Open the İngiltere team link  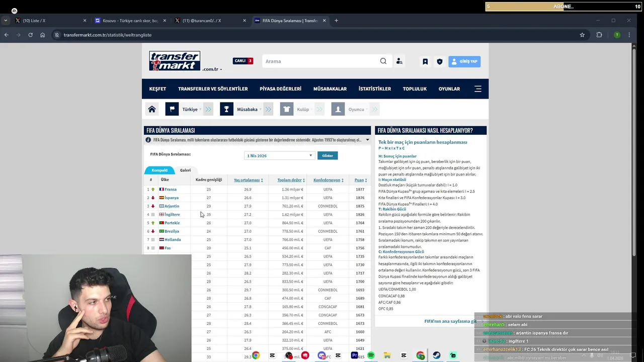click(172, 215)
